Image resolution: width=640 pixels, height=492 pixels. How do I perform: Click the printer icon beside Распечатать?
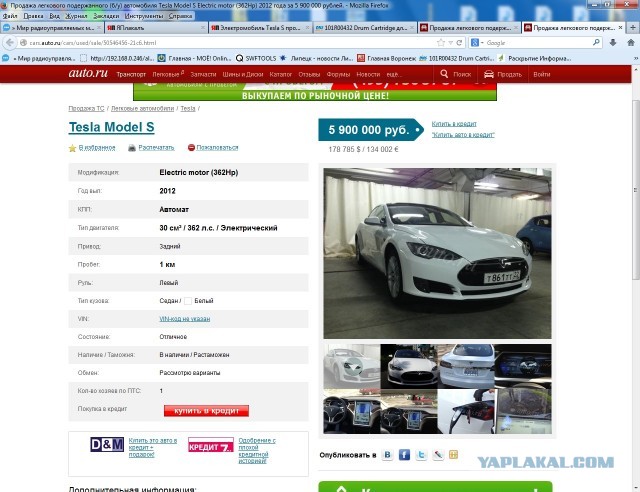[132, 148]
